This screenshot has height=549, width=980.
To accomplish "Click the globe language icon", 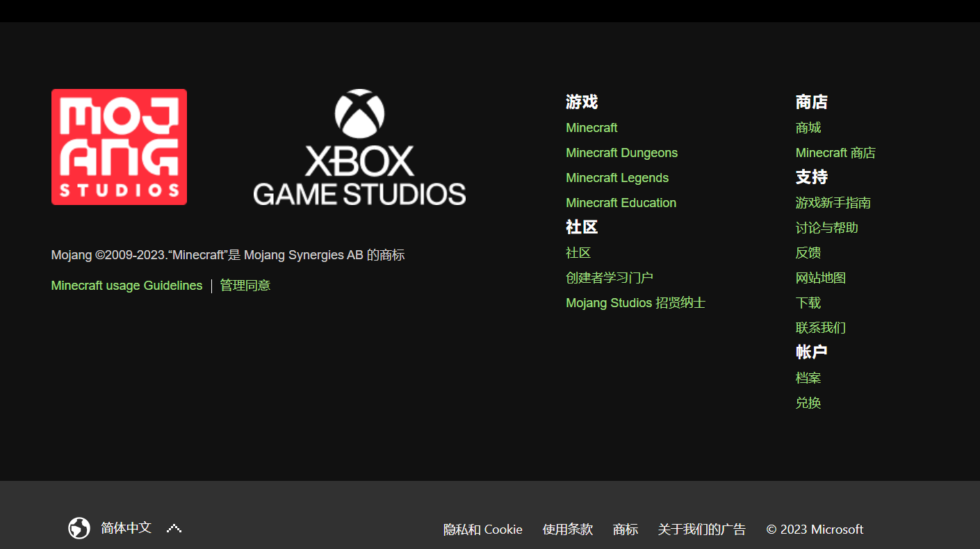I will (x=79, y=528).
